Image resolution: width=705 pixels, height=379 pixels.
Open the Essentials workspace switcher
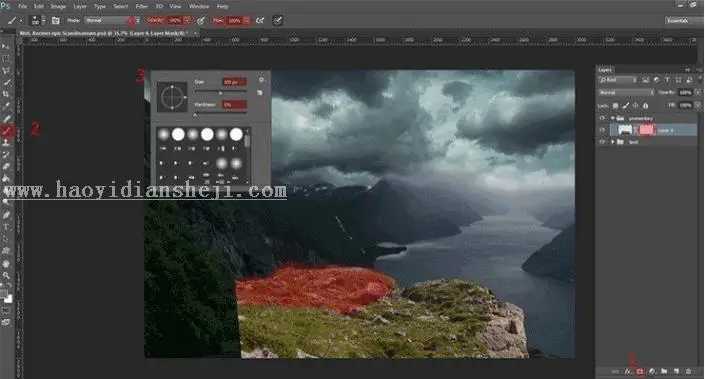click(682, 21)
